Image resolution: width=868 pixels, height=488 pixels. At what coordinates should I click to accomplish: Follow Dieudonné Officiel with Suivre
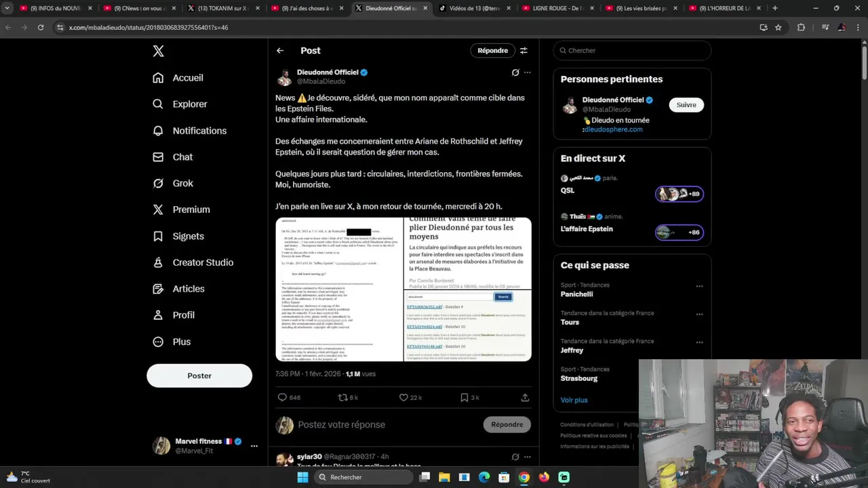pos(686,105)
